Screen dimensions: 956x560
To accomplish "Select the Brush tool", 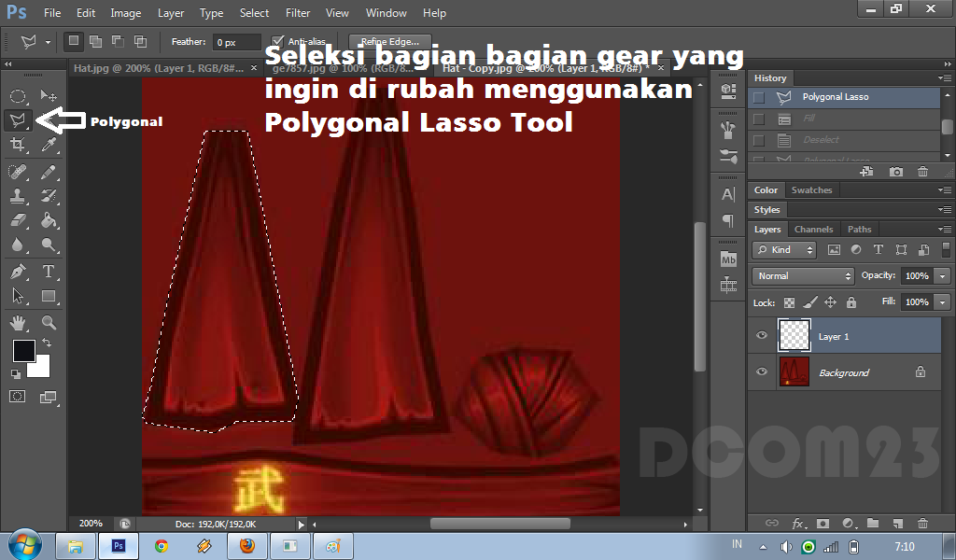I will [x=49, y=172].
